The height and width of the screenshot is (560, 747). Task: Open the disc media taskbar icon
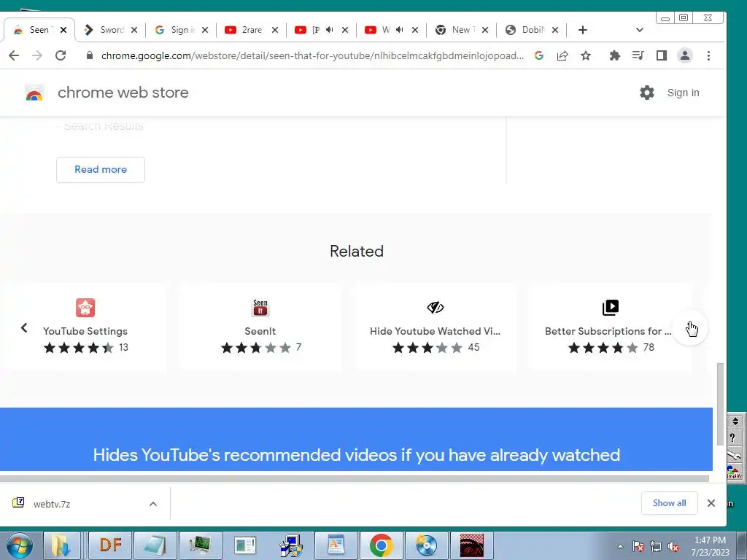(426, 545)
